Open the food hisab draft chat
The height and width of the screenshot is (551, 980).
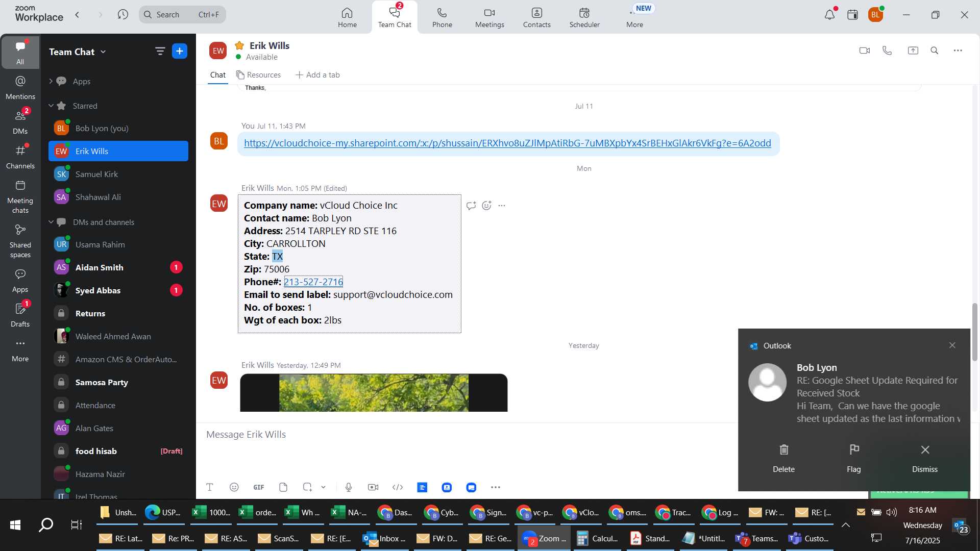[x=118, y=451]
